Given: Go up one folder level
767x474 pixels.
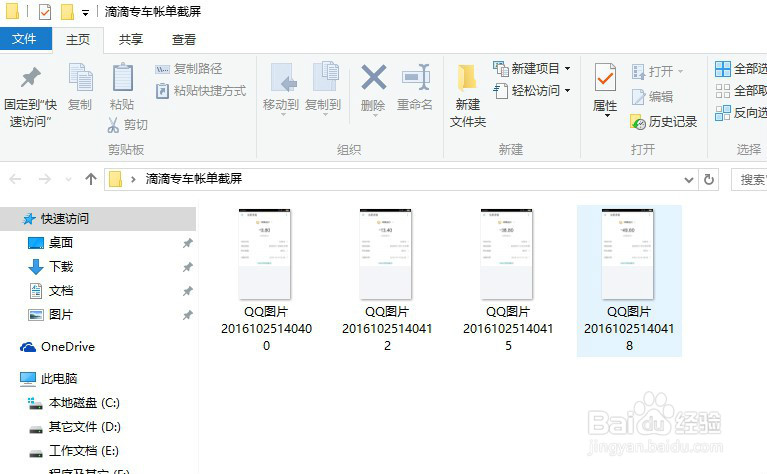Looking at the screenshot, I should coord(90,179).
